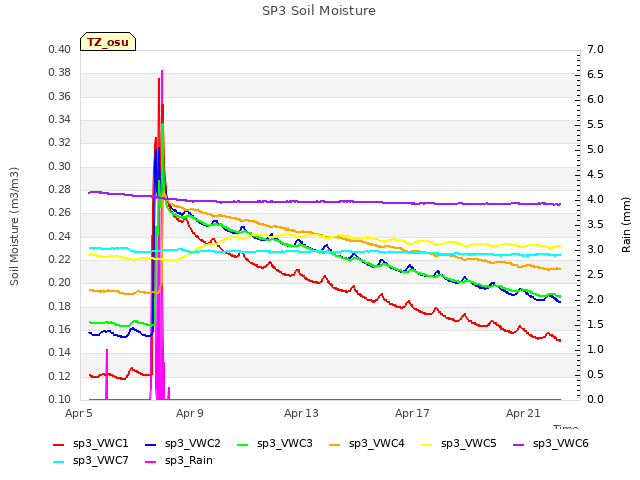Screen dimensions: 640x480
Task: Click the TZ_osu annotation label
Action: point(108,42)
